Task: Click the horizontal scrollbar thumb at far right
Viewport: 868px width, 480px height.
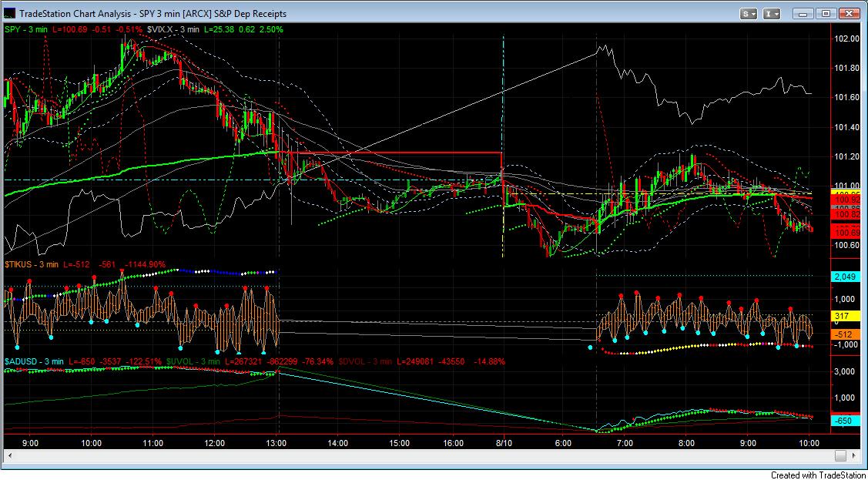Action: point(840,455)
